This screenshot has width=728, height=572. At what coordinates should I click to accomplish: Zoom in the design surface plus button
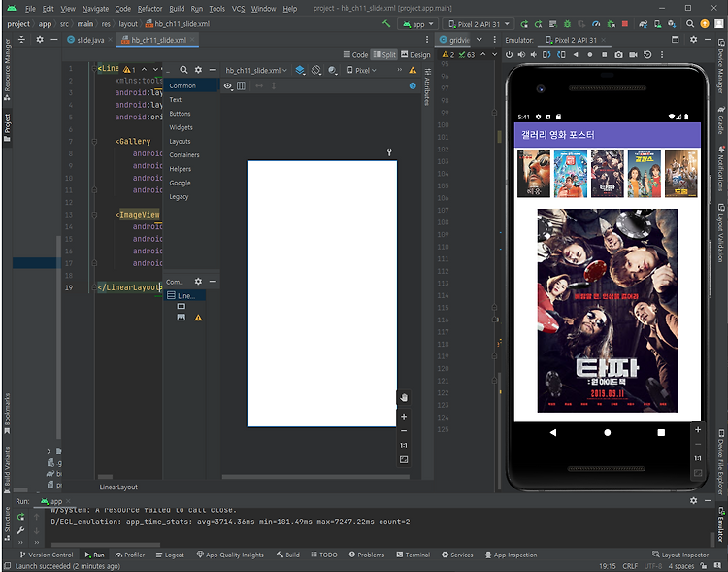coord(404,417)
